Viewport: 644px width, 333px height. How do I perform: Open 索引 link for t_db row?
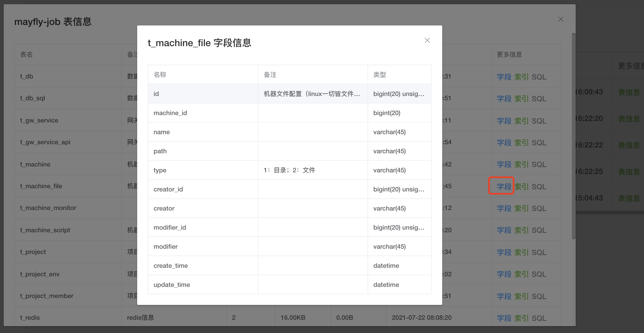pyautogui.click(x=521, y=77)
